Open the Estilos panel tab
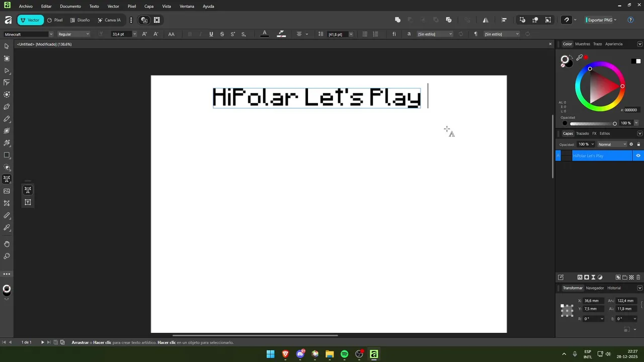This screenshot has height=362, width=644. click(605, 133)
